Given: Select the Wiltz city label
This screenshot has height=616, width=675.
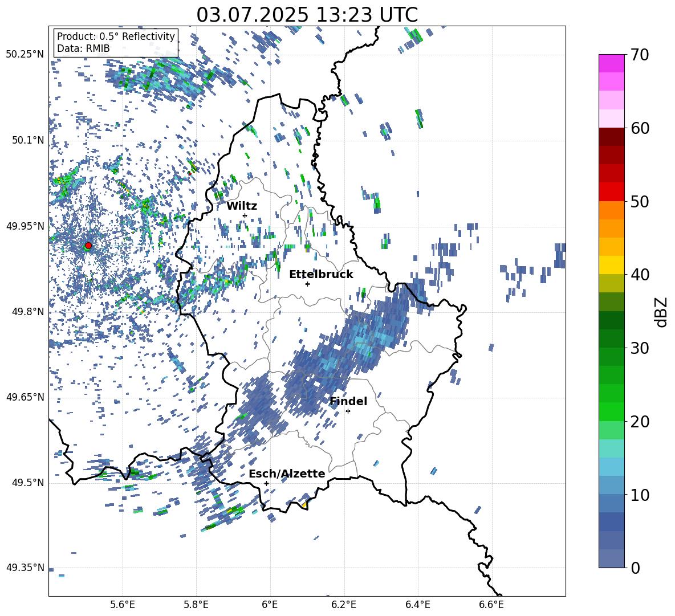Looking at the screenshot, I should (242, 206).
